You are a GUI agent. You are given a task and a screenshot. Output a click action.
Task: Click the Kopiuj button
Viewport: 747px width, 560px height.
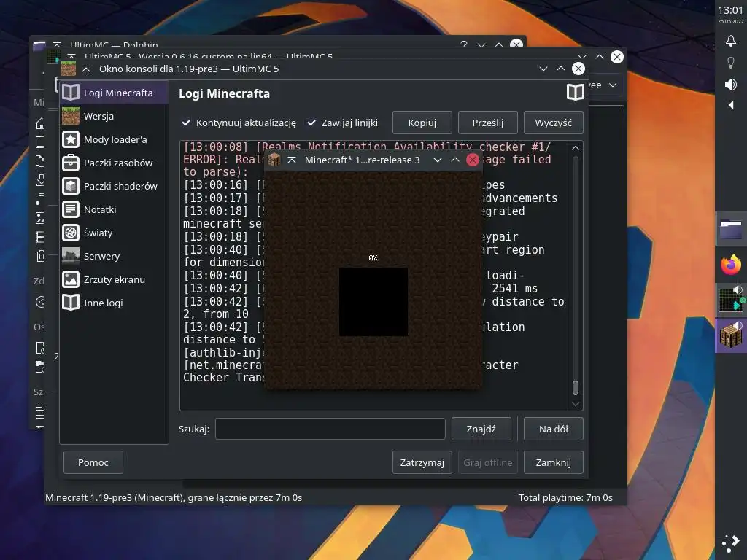click(422, 122)
